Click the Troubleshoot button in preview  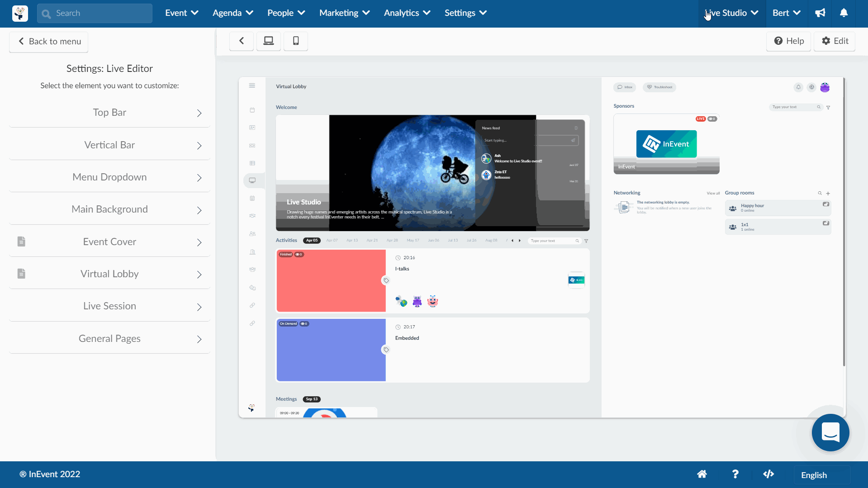(x=659, y=87)
